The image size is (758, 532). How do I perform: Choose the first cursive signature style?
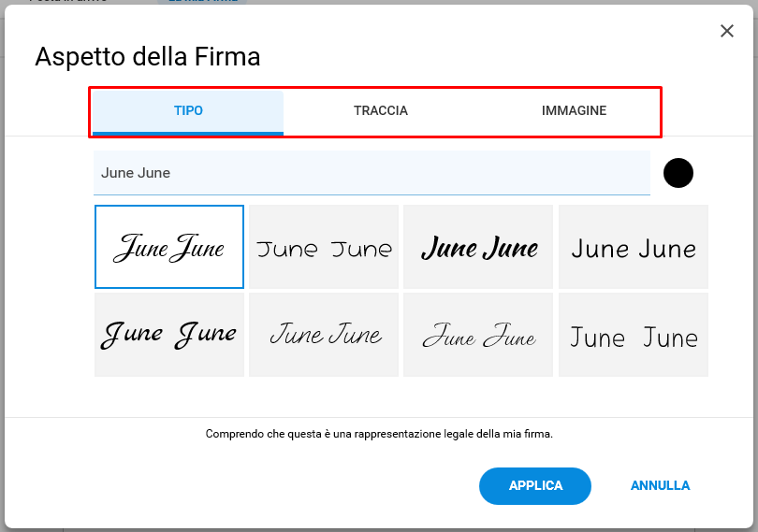click(x=169, y=247)
